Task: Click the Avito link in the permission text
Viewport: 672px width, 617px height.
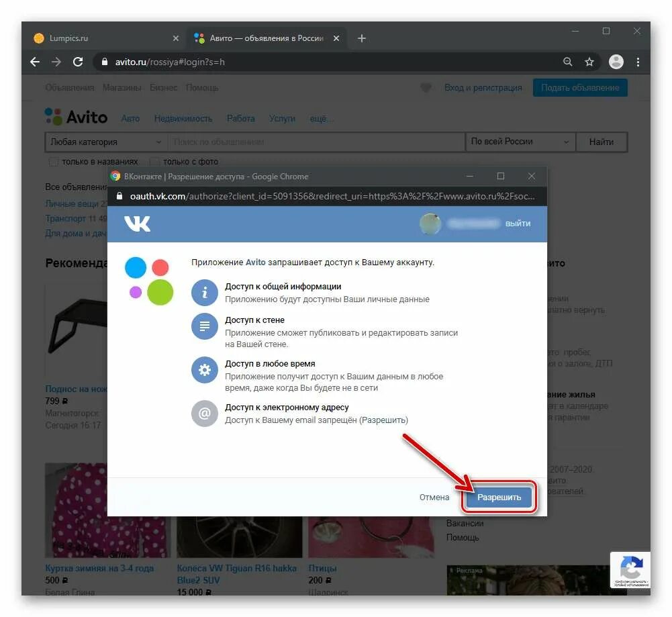Action: [x=255, y=263]
